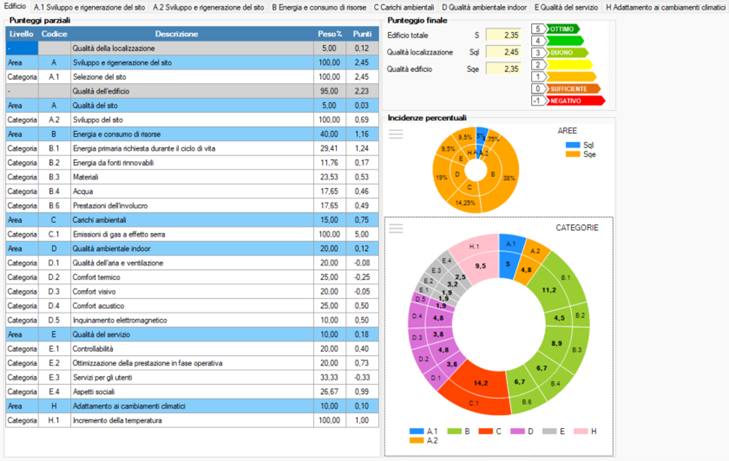Select the OTTIMO rating level 5 arrow
The width and height of the screenshot is (729, 461).
[x=563, y=29]
